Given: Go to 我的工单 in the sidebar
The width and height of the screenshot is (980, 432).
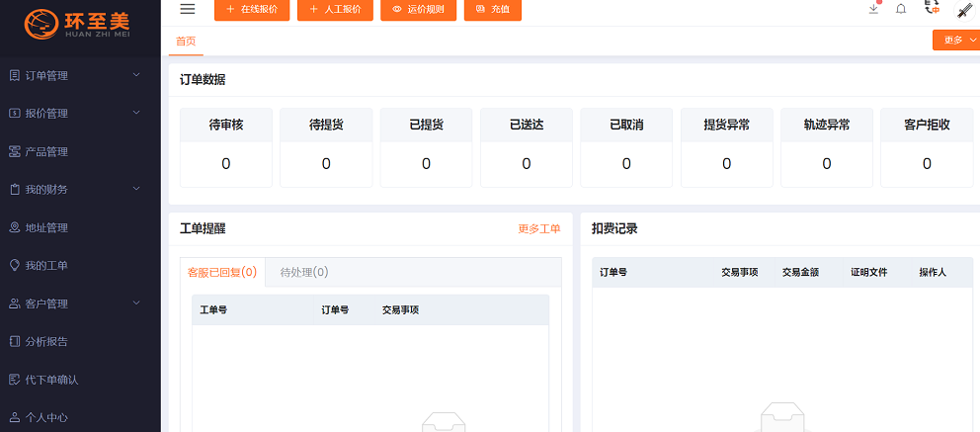Looking at the screenshot, I should 46,265.
